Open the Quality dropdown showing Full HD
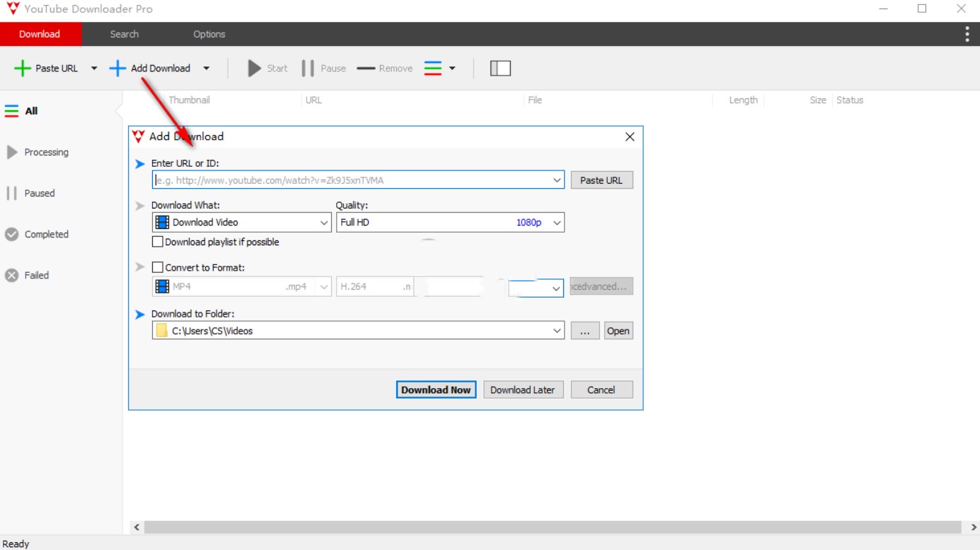 point(555,222)
